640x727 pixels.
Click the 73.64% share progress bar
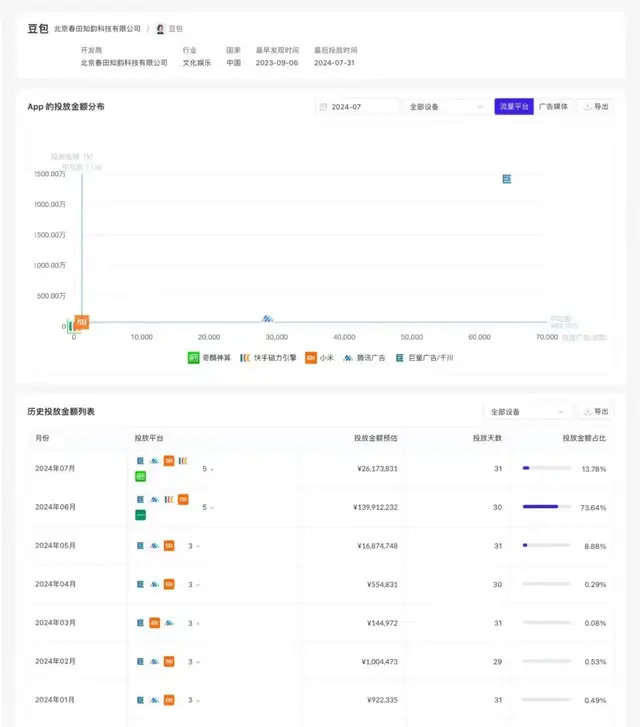point(546,507)
